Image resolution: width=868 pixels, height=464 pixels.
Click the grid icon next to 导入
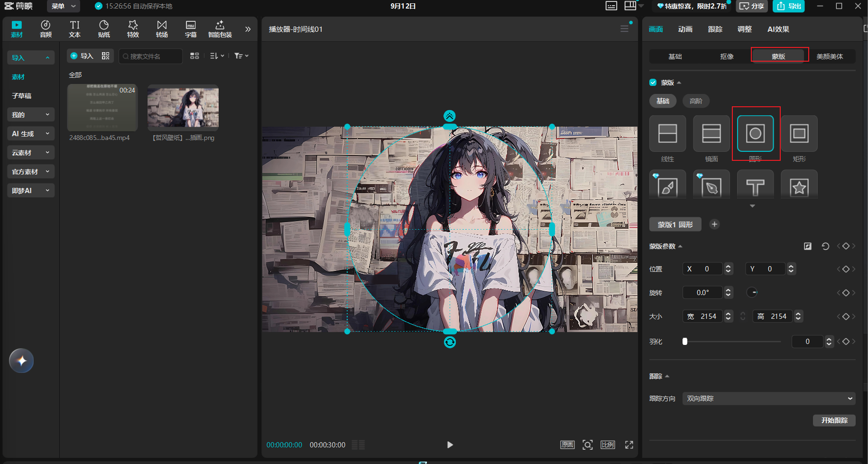tap(105, 56)
